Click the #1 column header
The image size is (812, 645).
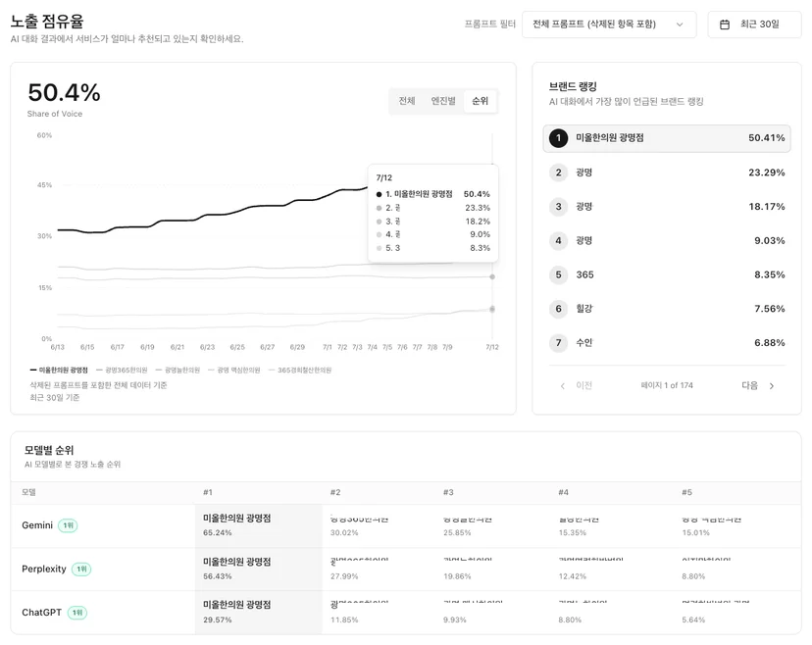pyautogui.click(x=208, y=492)
